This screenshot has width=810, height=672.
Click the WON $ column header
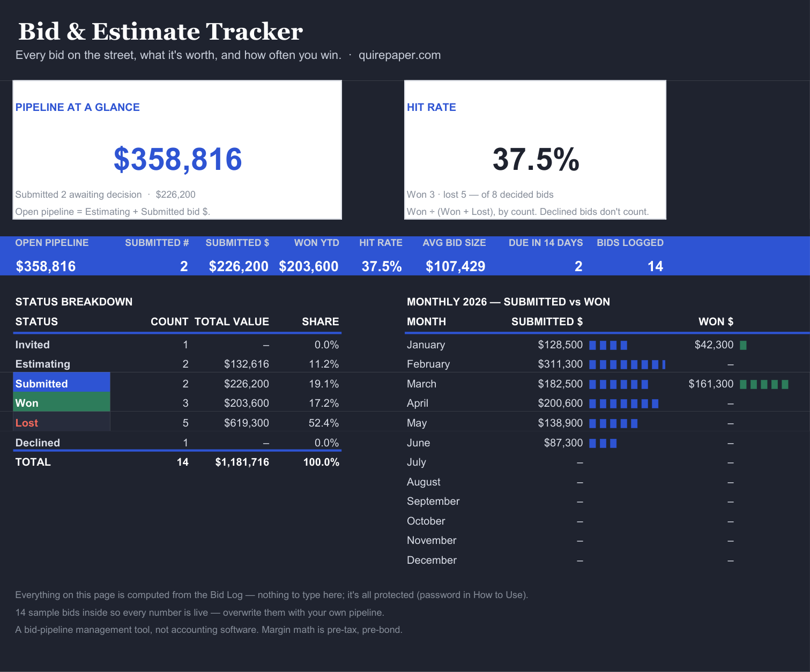pyautogui.click(x=716, y=322)
